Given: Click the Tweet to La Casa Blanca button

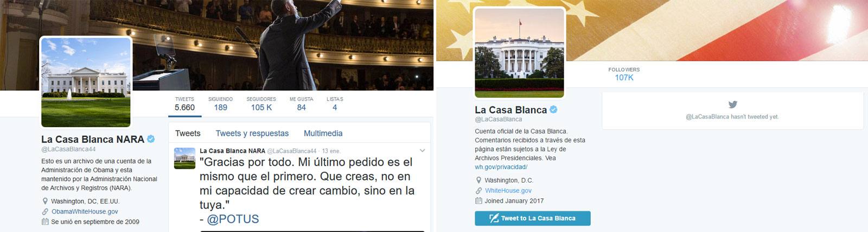Looking at the screenshot, I should tap(533, 218).
